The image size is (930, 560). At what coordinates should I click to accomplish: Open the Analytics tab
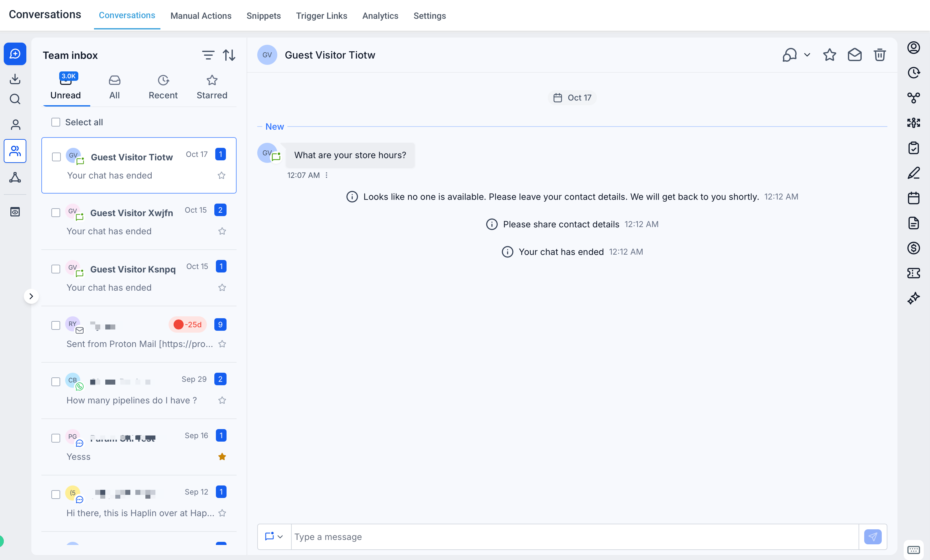pos(380,15)
